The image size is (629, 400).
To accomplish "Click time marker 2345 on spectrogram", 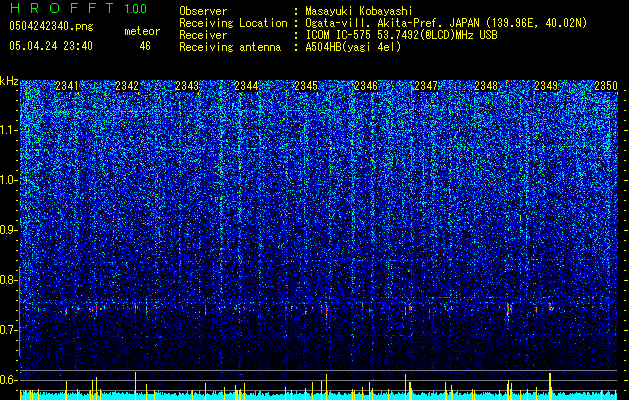I will [306, 86].
